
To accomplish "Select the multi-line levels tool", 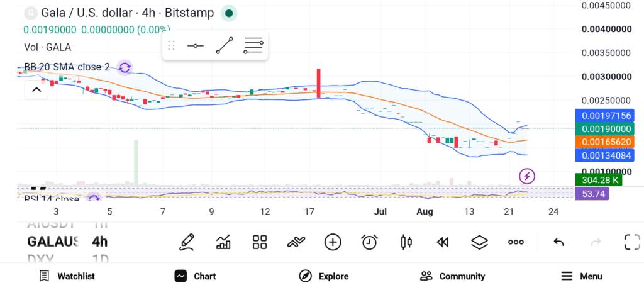I will (253, 45).
